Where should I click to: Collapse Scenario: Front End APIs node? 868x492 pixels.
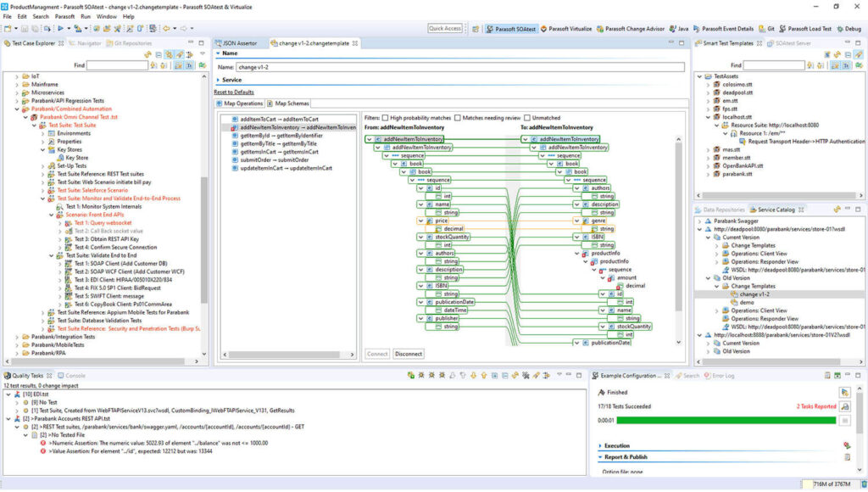[52, 215]
